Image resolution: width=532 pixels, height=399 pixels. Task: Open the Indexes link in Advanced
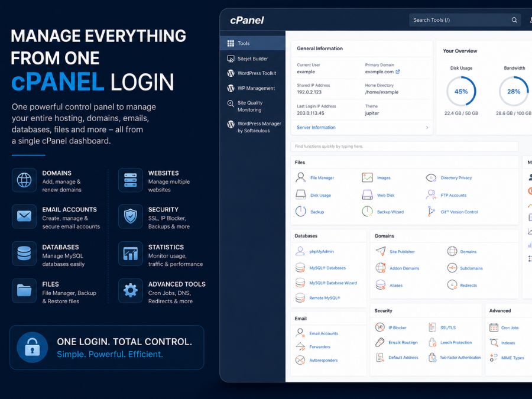[x=508, y=343]
